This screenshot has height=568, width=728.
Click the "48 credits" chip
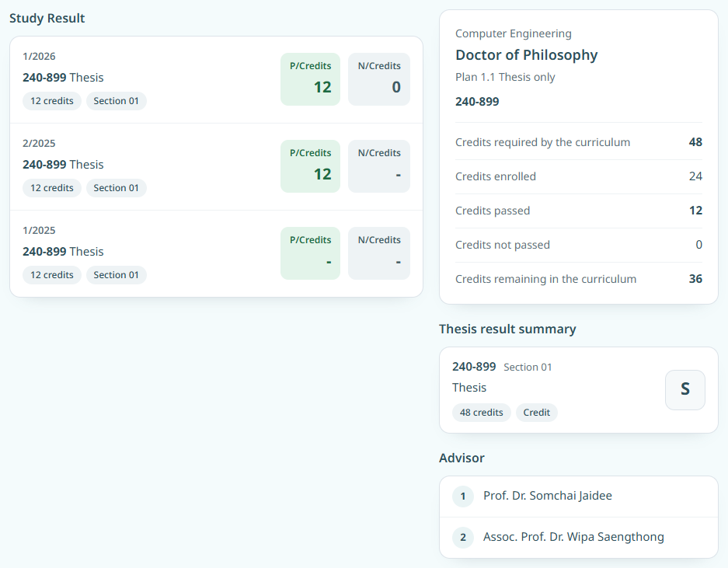coord(482,413)
